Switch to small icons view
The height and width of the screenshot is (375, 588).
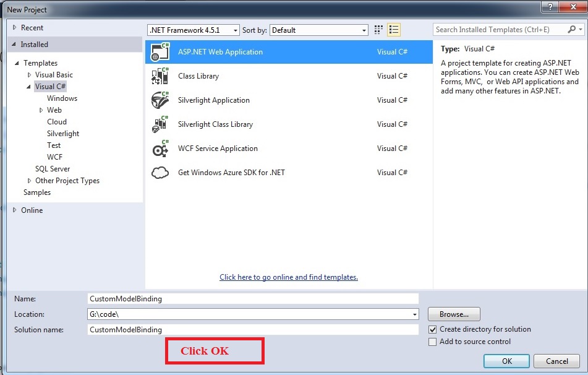pyautogui.click(x=378, y=30)
